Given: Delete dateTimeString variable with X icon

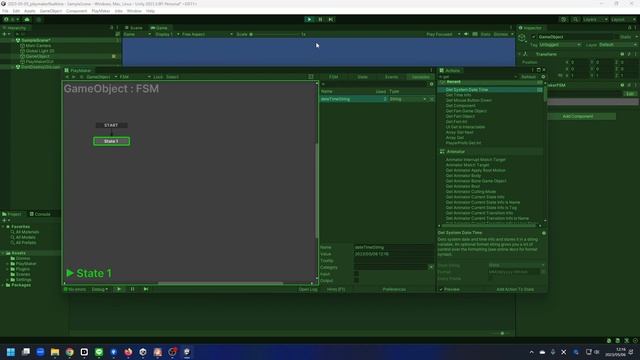Looking at the screenshot, I should (431, 99).
